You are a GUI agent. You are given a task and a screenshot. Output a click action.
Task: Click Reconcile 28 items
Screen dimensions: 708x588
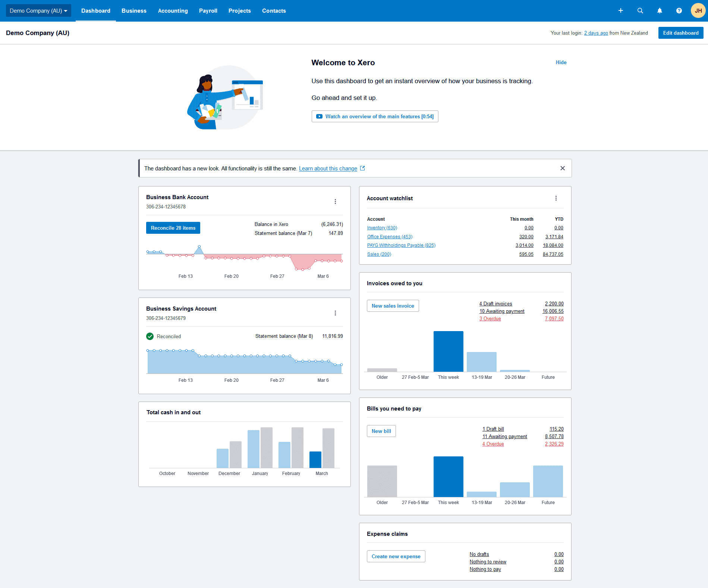(173, 228)
